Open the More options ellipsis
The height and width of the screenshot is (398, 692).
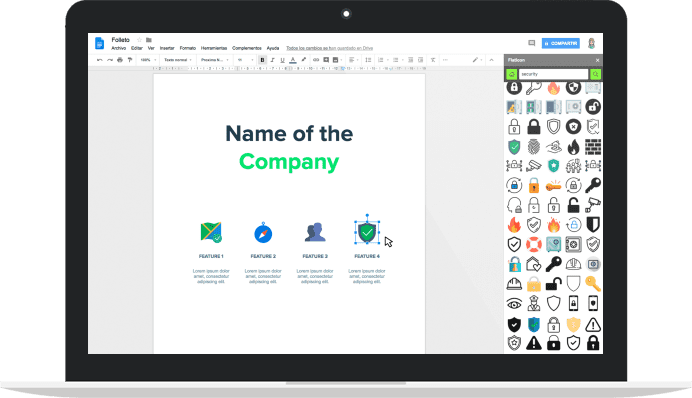[445, 60]
